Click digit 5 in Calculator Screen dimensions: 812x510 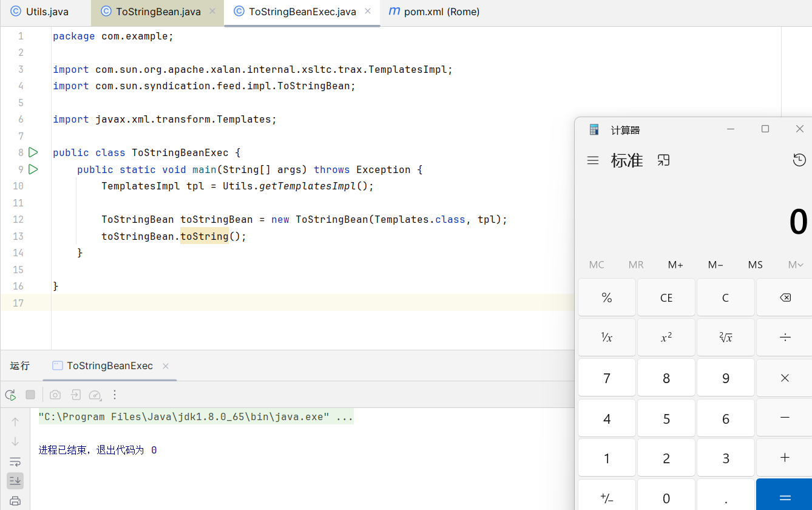666,418
